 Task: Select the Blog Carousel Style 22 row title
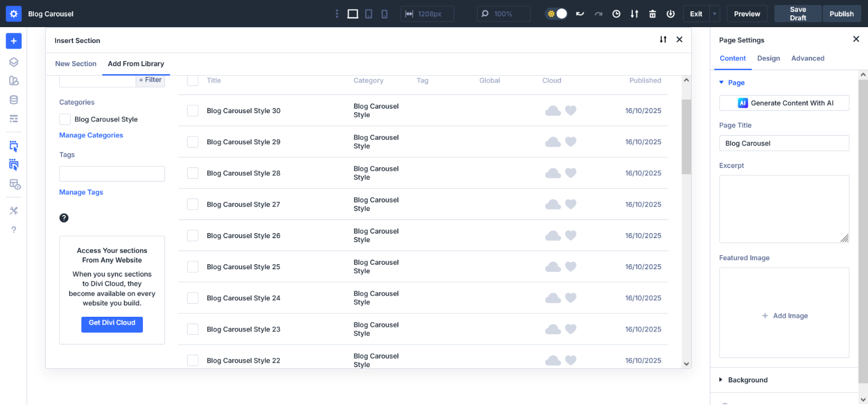(244, 360)
